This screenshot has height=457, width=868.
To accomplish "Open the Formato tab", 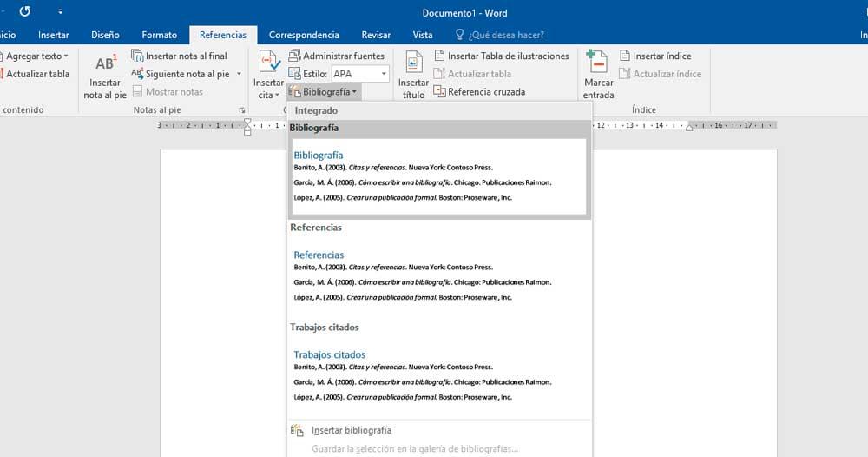I will pos(160,35).
